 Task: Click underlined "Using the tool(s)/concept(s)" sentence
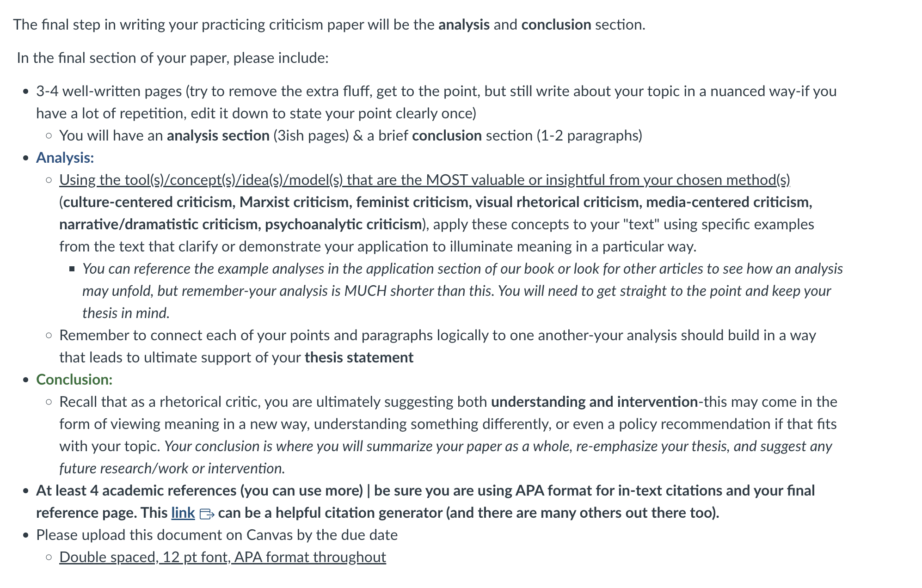click(424, 180)
